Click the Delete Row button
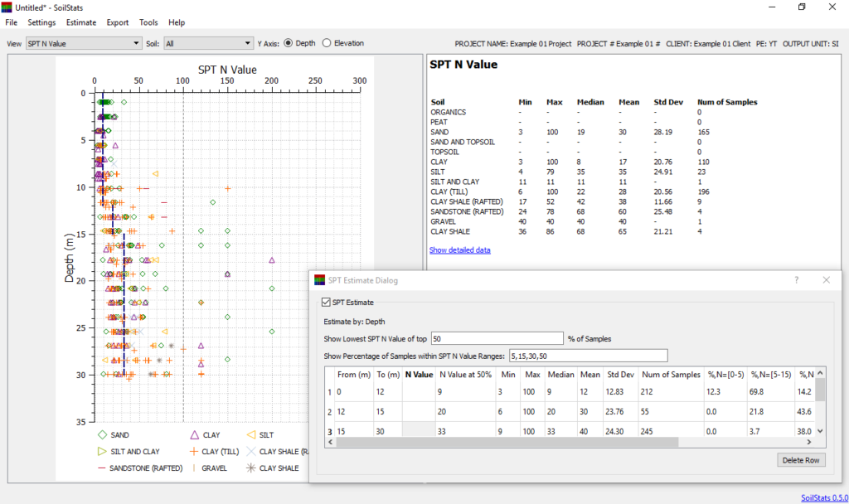849x504 pixels. click(801, 460)
